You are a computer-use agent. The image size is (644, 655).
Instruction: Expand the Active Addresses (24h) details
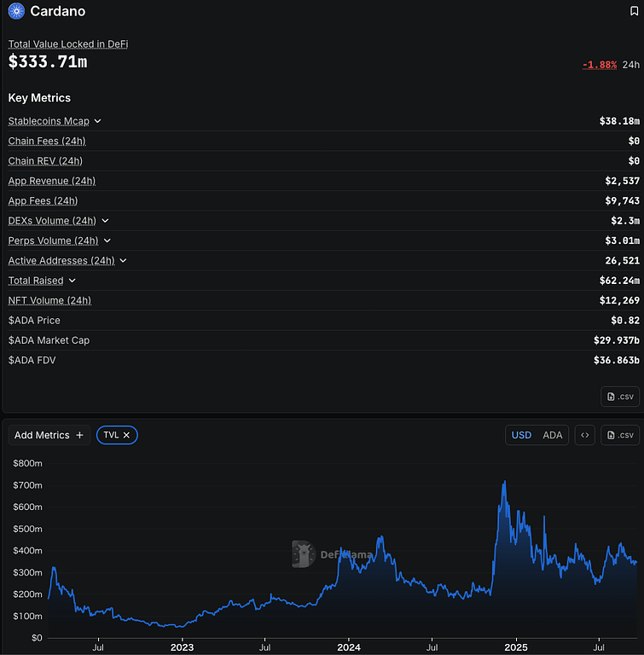point(123,261)
